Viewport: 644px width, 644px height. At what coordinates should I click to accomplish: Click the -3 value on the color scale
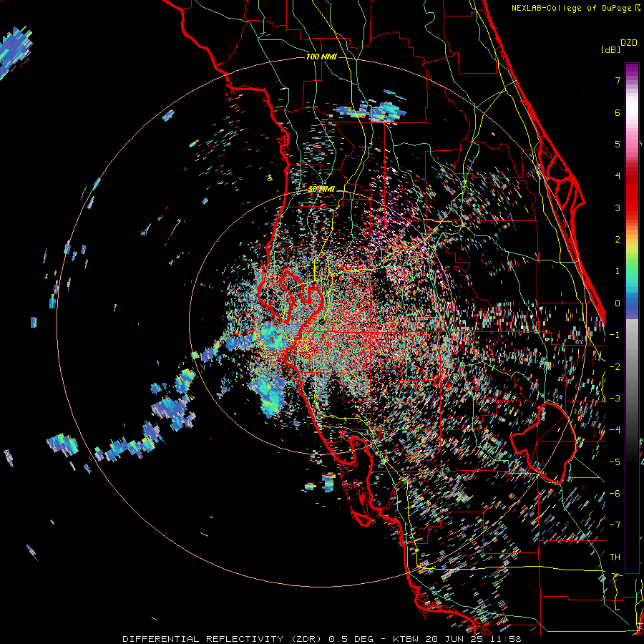pos(615,398)
